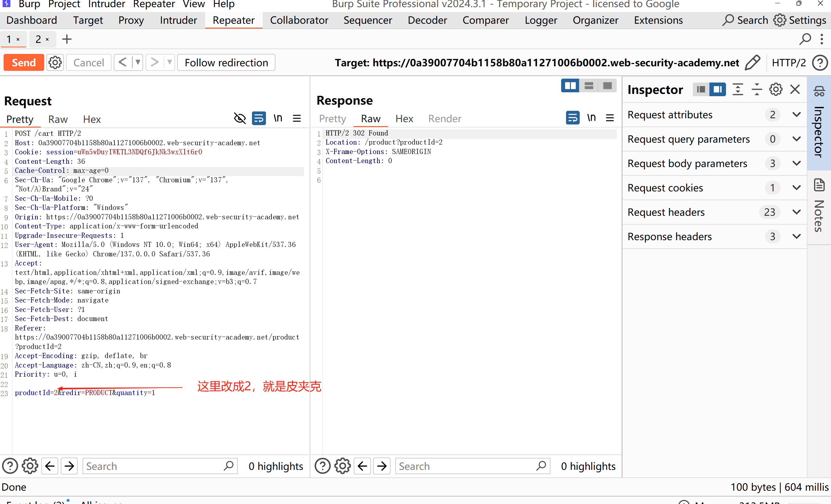Viewport: 831px width, 504px height.
Task: Open the back history dropdown arrow
Action: (138, 63)
